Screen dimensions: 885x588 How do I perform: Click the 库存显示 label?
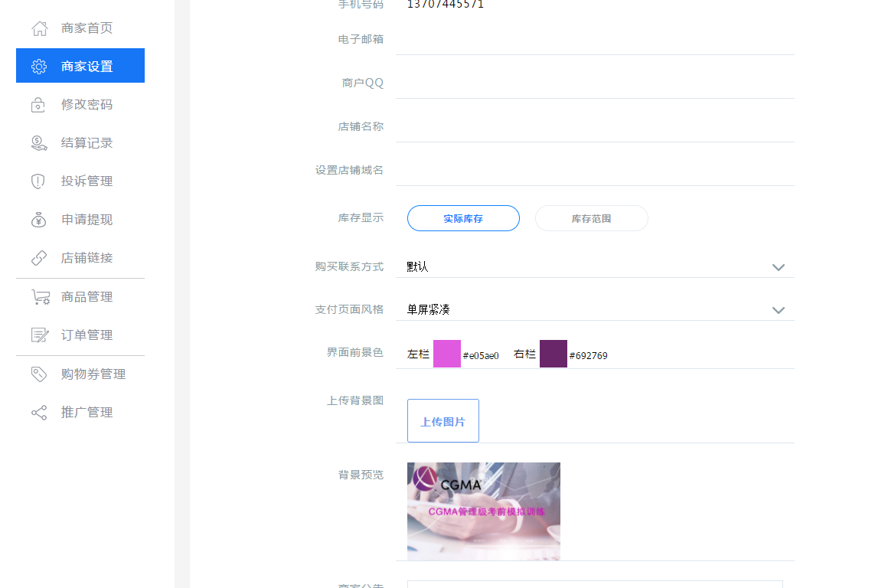pyautogui.click(x=361, y=217)
